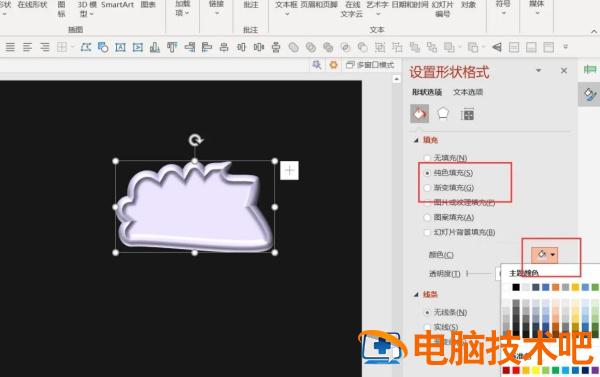Open the Fill & Line tab icon
Image resolution: width=600 pixels, height=377 pixels.
tap(419, 114)
